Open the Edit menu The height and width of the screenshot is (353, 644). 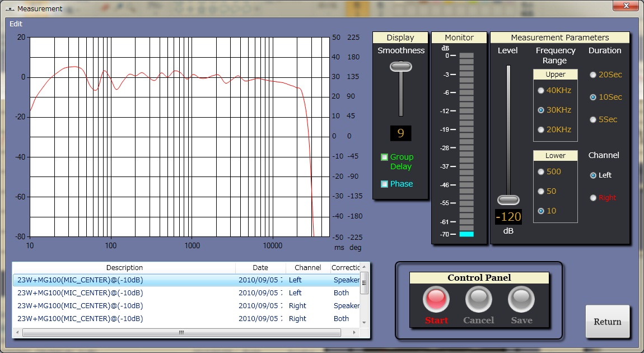(16, 24)
